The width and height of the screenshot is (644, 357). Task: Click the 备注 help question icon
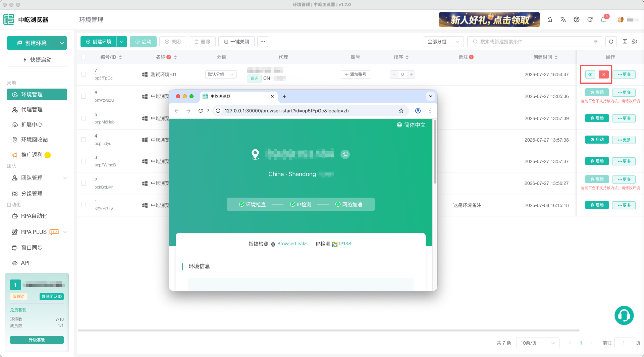click(x=471, y=57)
